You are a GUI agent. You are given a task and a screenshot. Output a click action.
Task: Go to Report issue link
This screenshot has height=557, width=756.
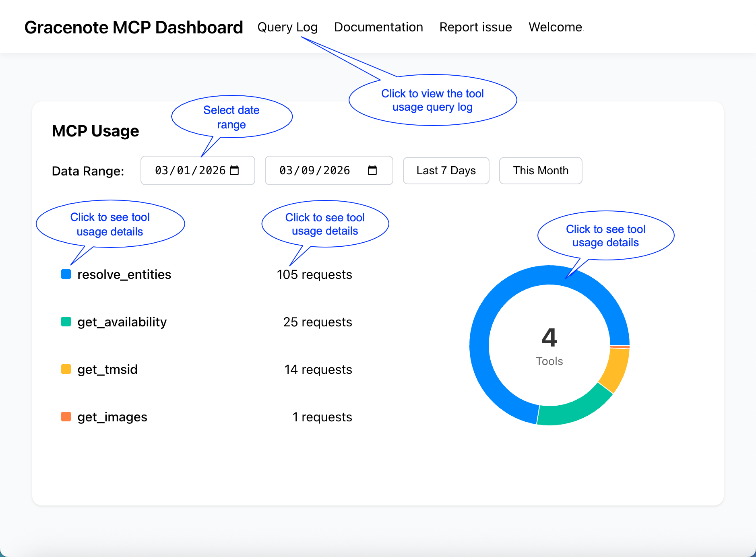point(475,27)
